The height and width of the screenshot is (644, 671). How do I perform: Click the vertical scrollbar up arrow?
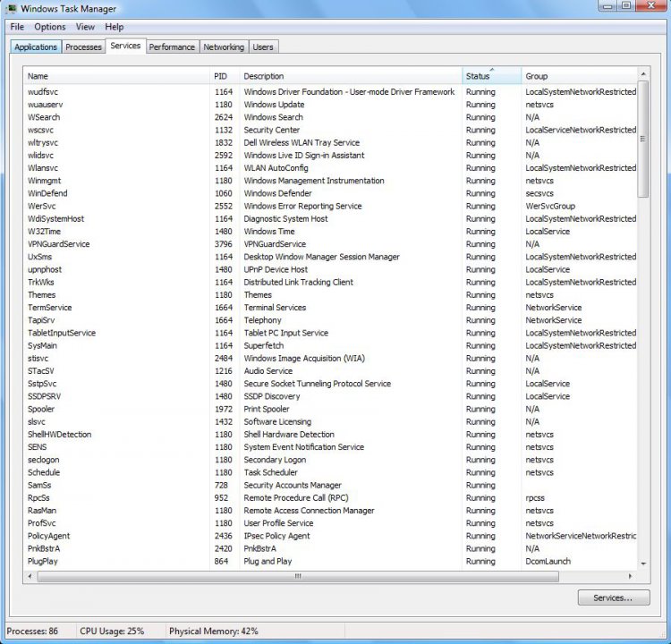[643, 74]
